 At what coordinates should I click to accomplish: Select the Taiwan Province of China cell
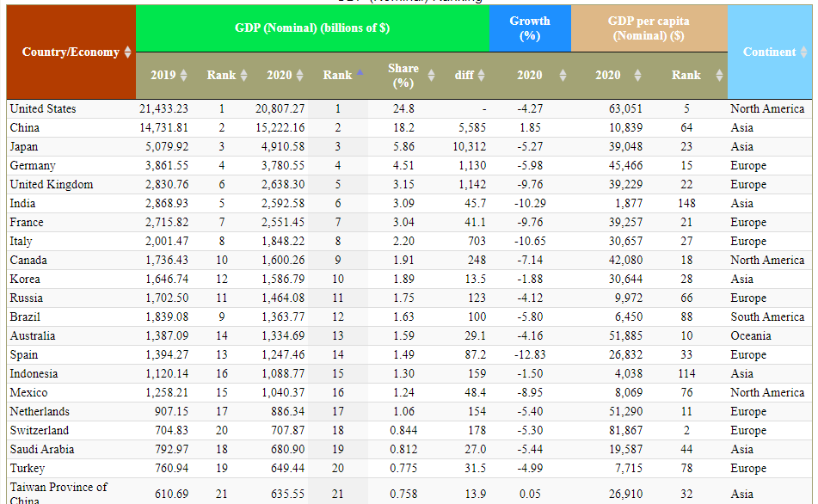(71, 493)
